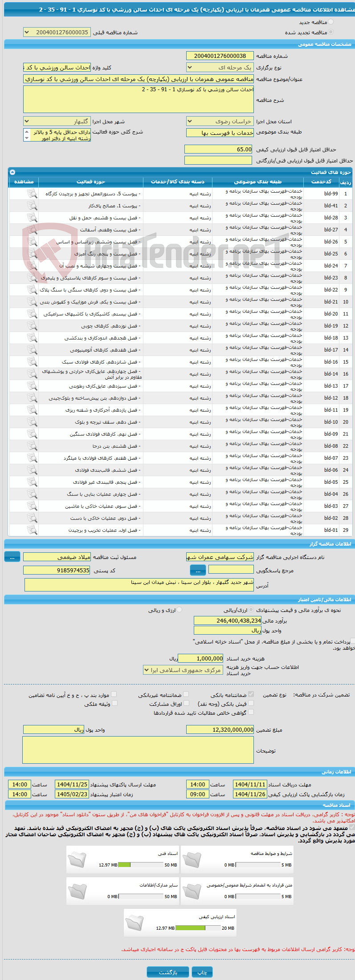The width and height of the screenshot is (355, 980).
Task: Click the کدخدمت column header
Action: [321, 182]
